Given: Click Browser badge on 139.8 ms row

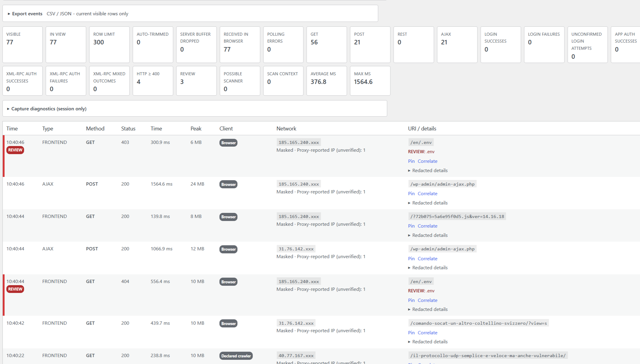Looking at the screenshot, I should pos(228,217).
